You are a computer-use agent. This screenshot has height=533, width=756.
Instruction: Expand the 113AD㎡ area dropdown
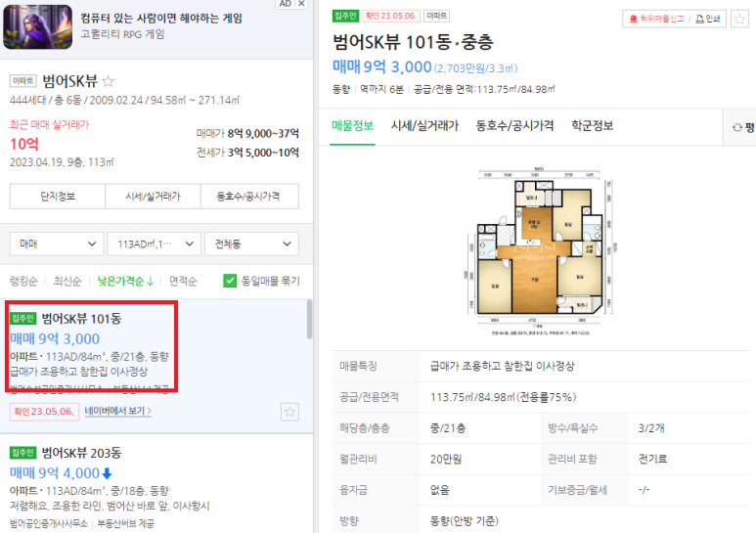155,244
